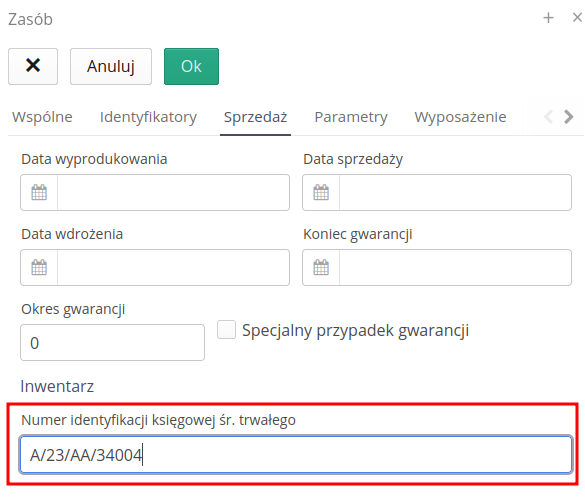
Task: Click the Inwentarz section heading
Action: click(x=57, y=386)
